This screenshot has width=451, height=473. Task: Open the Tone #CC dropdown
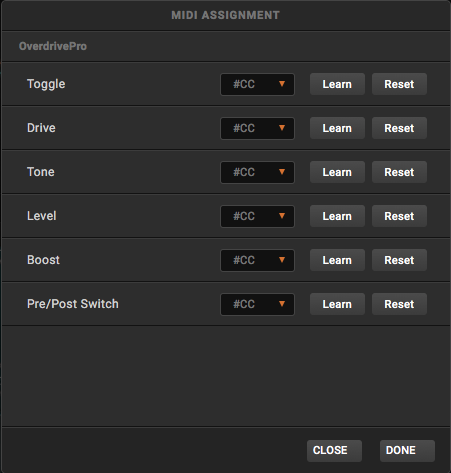coord(257,172)
